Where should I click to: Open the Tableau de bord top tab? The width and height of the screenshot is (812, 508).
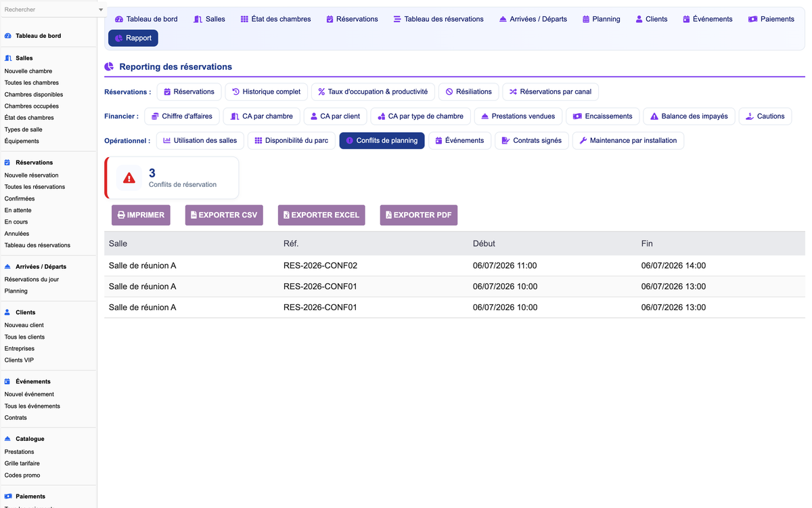(146, 19)
